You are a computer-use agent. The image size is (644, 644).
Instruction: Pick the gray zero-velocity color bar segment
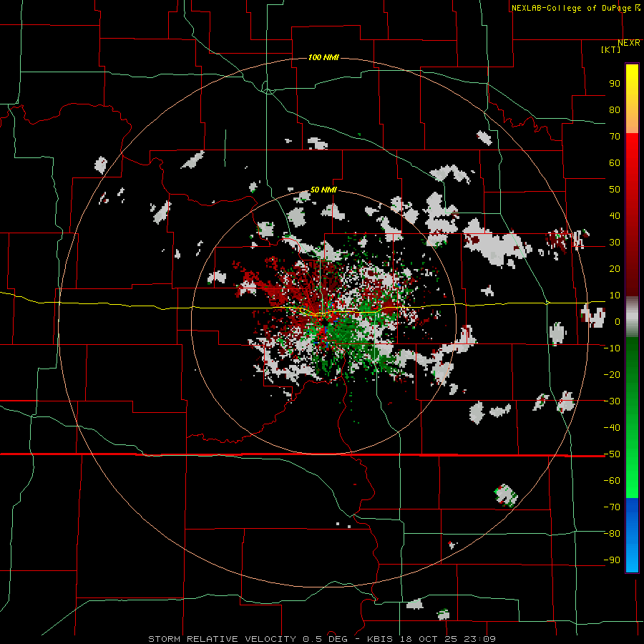632,318
